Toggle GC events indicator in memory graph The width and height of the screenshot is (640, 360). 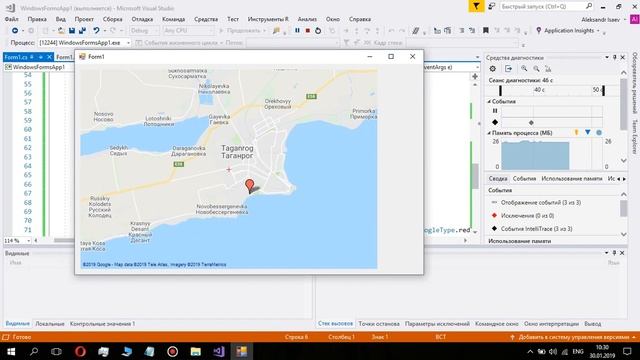tap(576, 133)
